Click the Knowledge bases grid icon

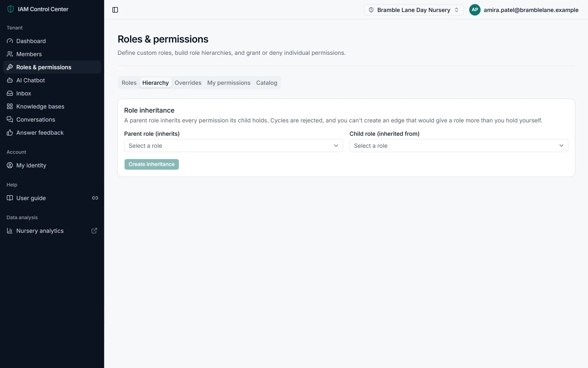(x=10, y=106)
